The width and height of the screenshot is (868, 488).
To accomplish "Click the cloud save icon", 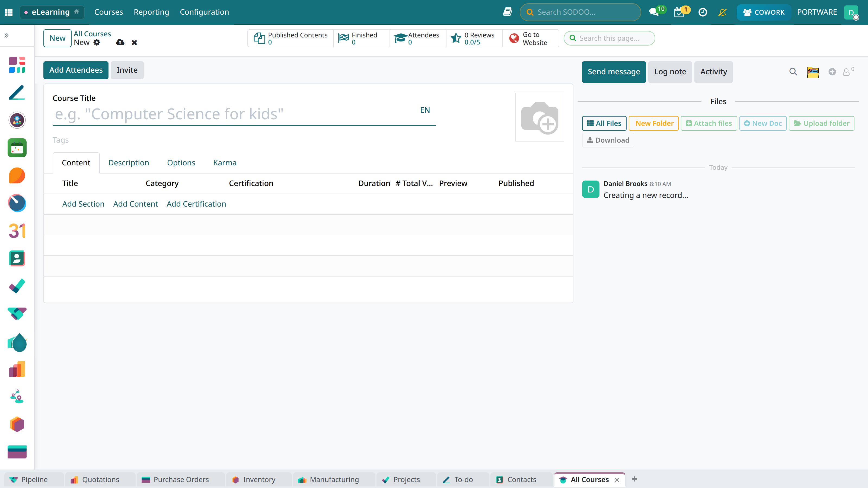I will pos(120,43).
